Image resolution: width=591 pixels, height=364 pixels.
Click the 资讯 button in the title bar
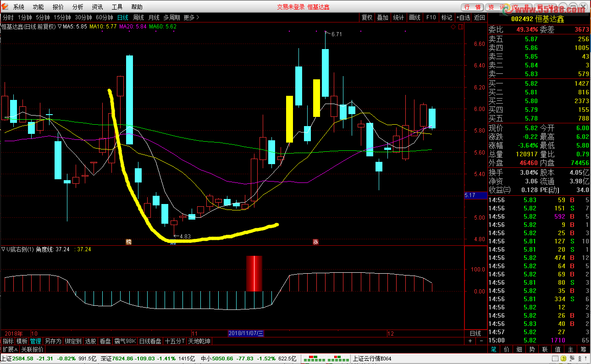(x=497, y=7)
